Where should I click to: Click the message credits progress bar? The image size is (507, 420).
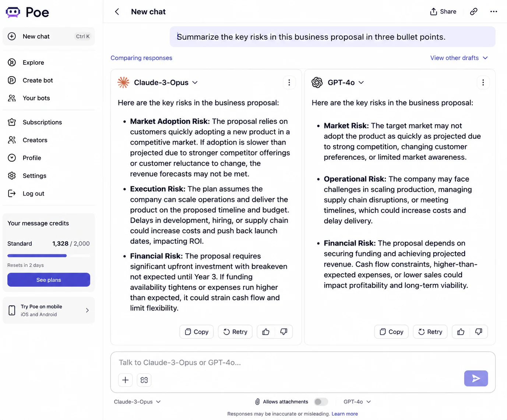[x=49, y=256]
